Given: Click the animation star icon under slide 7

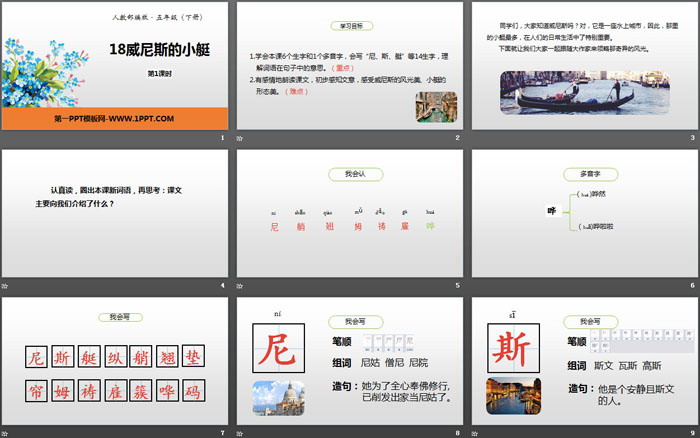Looking at the screenshot, I should tap(5, 434).
